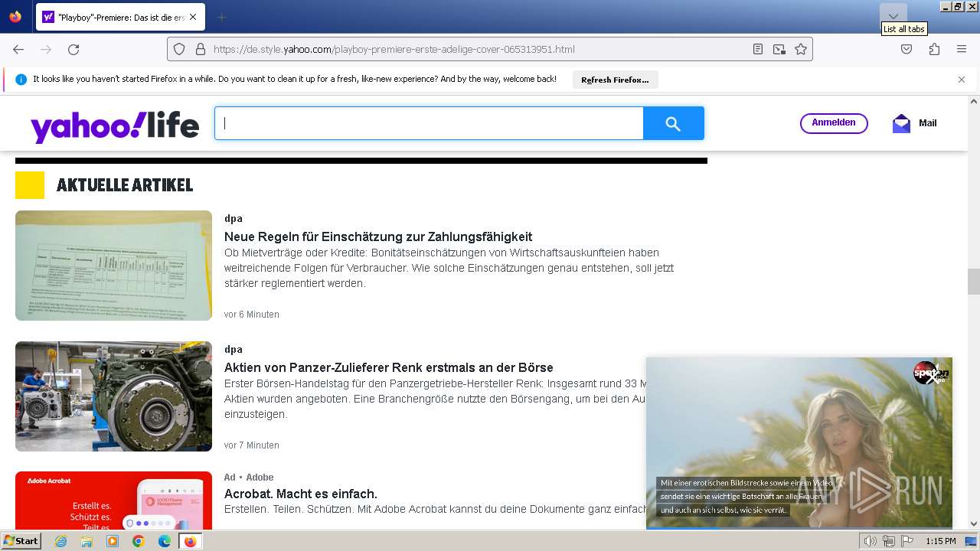Click the 1:15 PM system clock

[940, 541]
